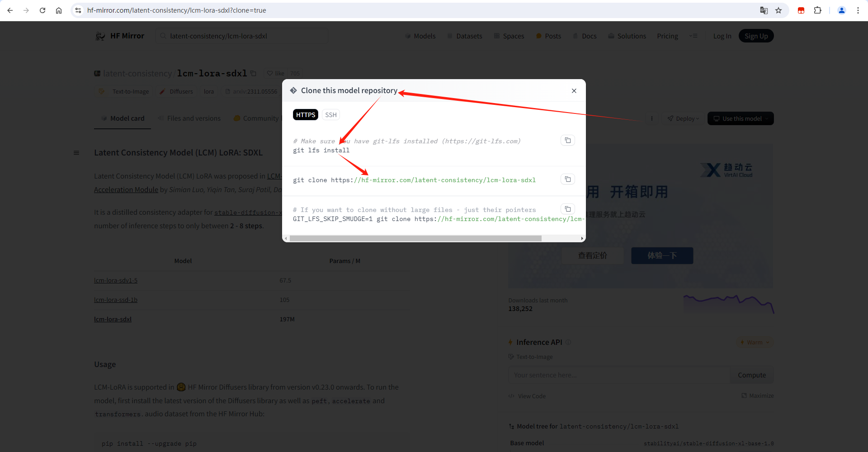Viewport: 868px width, 452px height.
Task: Expand the navigation more-options menu icon
Action: (693, 36)
